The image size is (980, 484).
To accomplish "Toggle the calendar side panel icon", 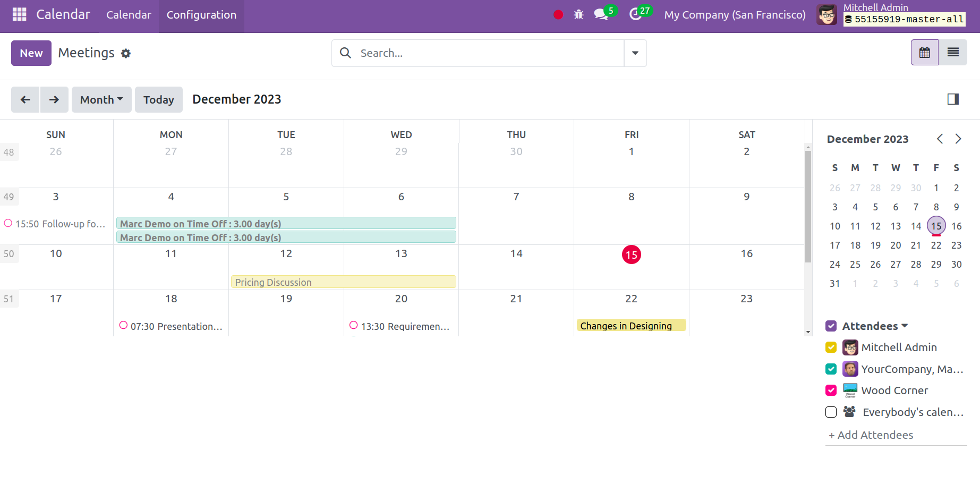I will tap(953, 99).
